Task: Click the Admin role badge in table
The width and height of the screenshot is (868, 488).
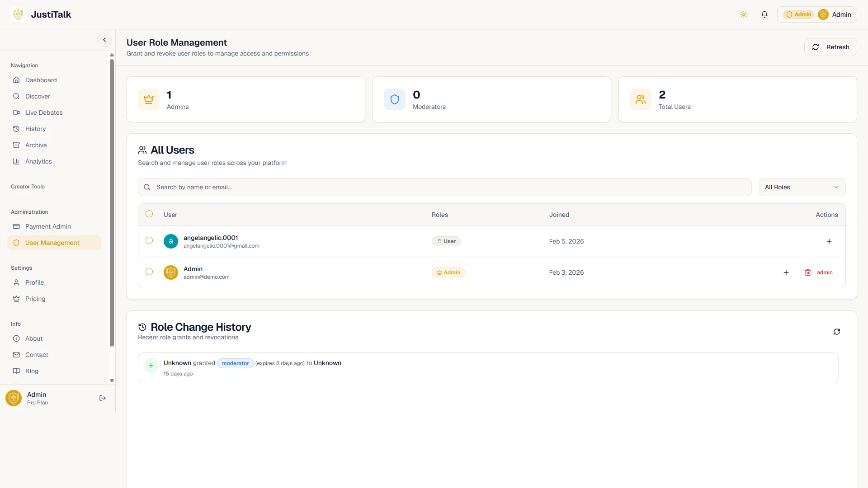Action: click(x=448, y=272)
